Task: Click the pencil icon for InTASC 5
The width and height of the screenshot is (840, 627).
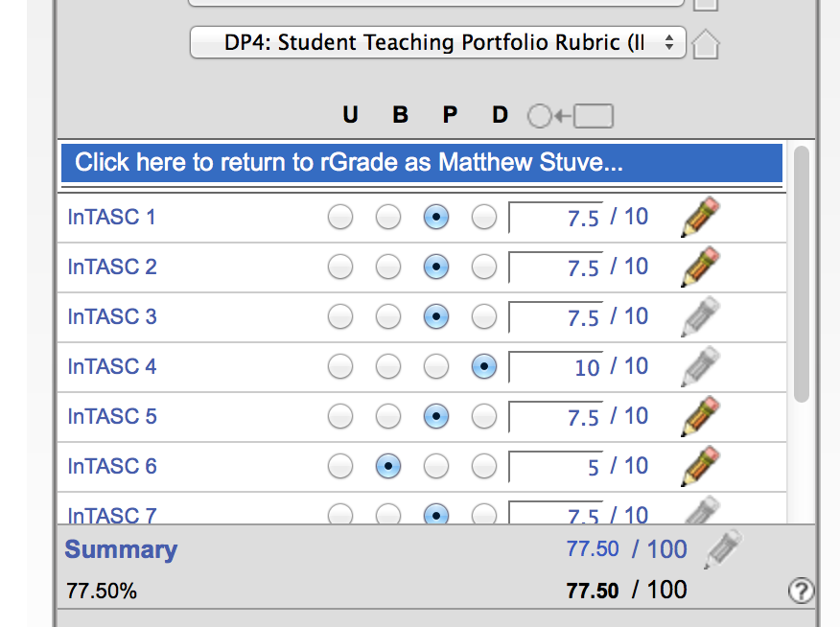Action: click(x=701, y=416)
